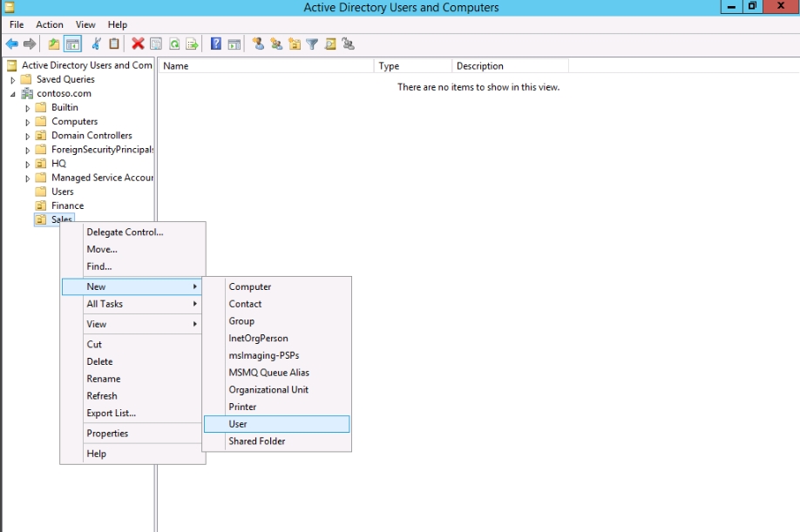The height and width of the screenshot is (532, 800).
Task: Expand the Saved Queries node
Action: [x=13, y=80]
